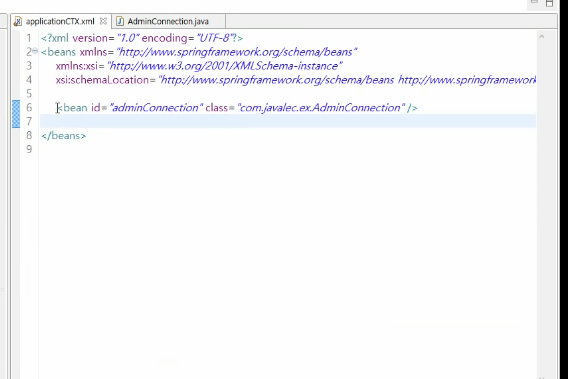Close the applicationCTX.xml tab
Image resolution: width=568 pixels, height=379 pixels.
click(103, 21)
